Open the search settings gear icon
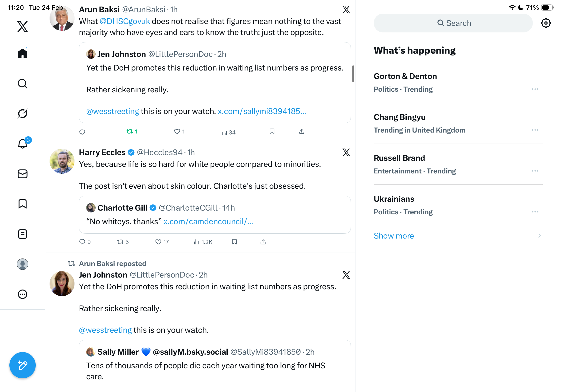Screen dimensions: 561x392 pyautogui.click(x=545, y=23)
